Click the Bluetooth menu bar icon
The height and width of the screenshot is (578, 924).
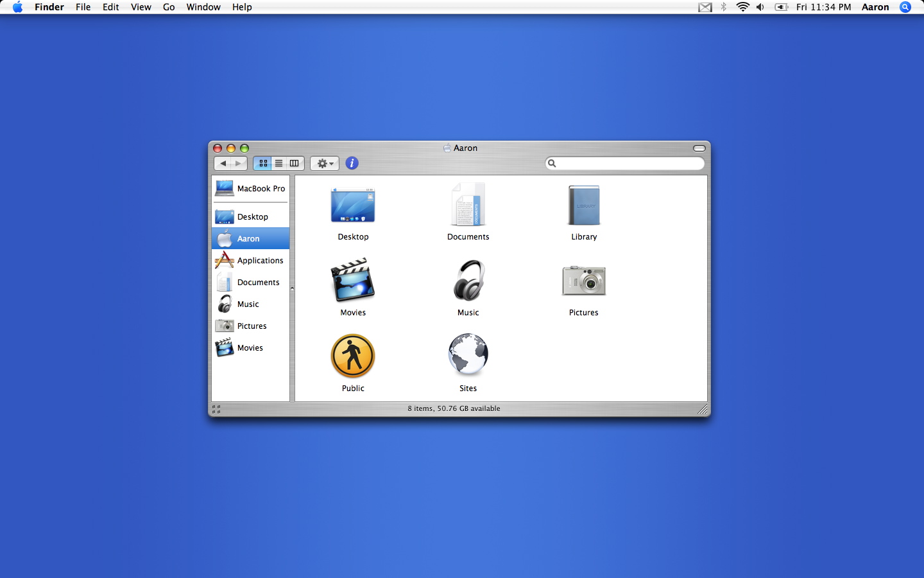[x=724, y=7]
